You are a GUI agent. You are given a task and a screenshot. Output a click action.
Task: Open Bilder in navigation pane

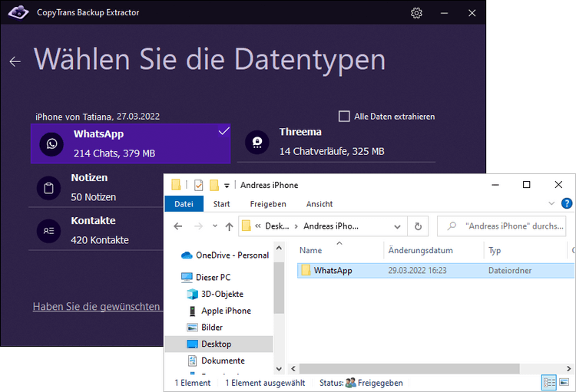[x=205, y=328]
